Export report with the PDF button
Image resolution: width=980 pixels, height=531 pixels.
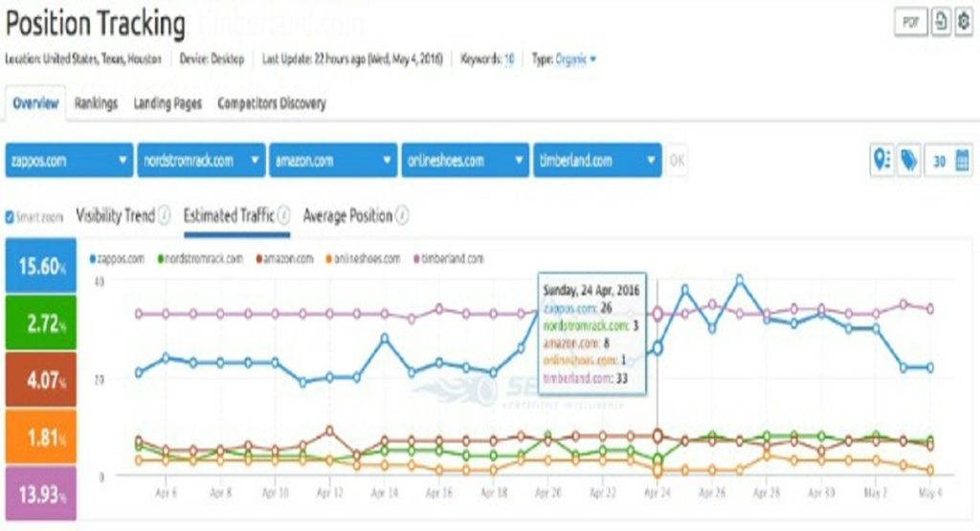pos(910,23)
